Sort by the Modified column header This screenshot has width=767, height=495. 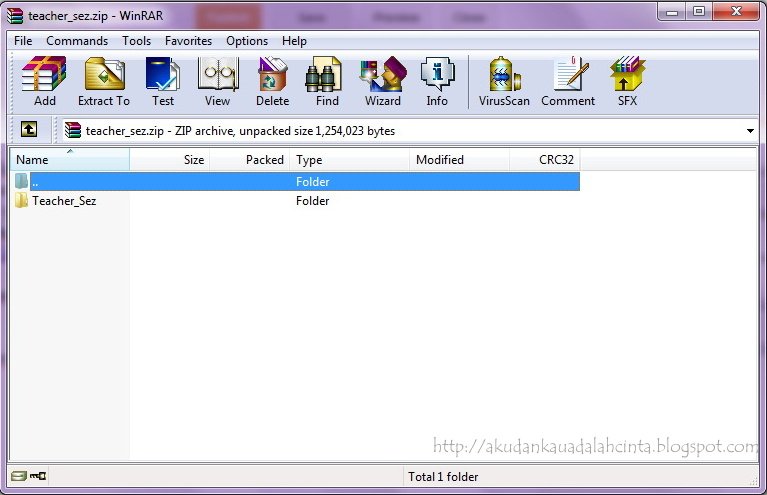click(x=460, y=159)
